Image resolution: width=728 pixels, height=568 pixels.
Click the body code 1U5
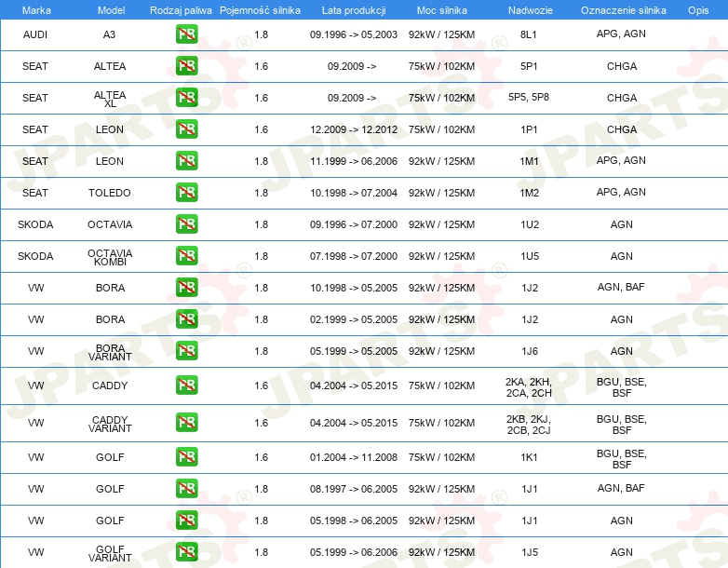[x=530, y=256]
